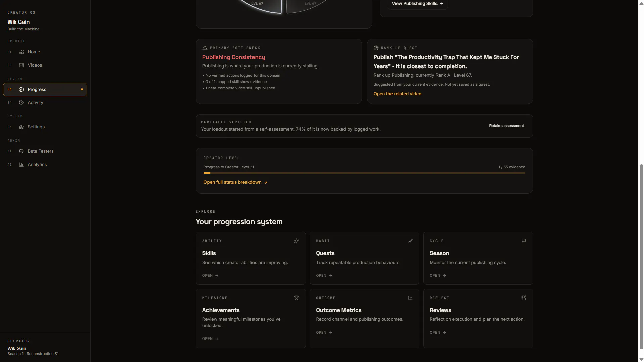
Task: Click OPEN on the Achievements card
Action: 211,339
